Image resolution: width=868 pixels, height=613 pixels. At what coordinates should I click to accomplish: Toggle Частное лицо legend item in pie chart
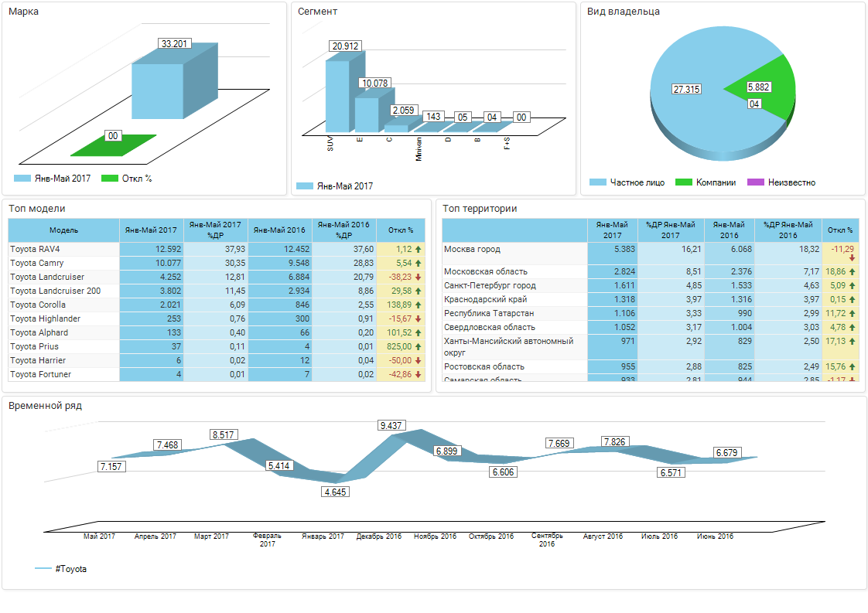coord(627,182)
